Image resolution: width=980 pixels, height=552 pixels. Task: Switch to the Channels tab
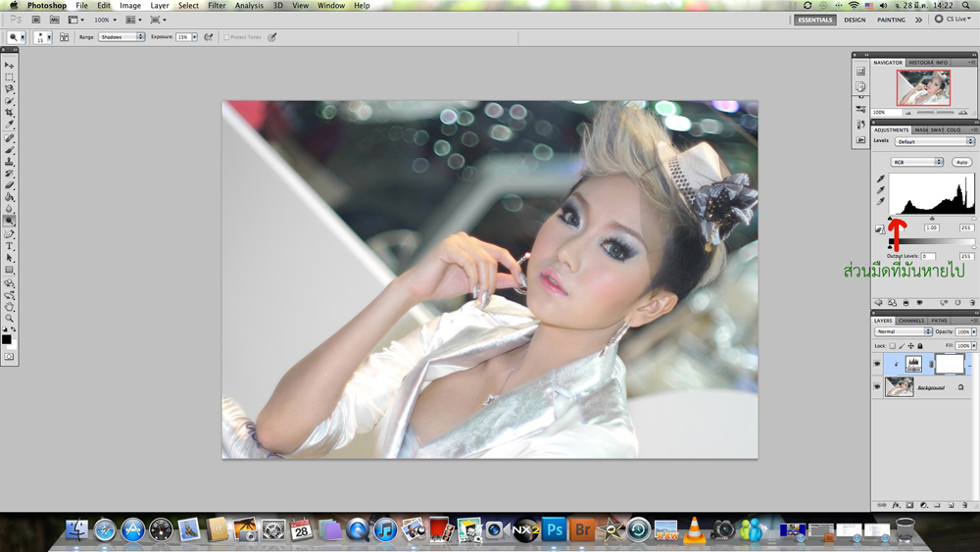pos(911,321)
